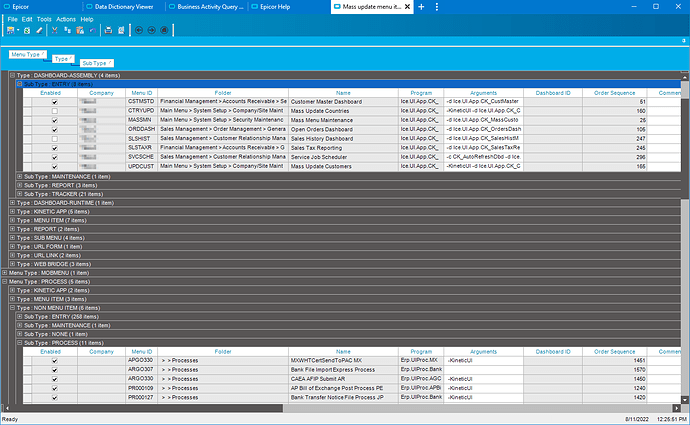Click the Type group-by chip
Viewport: 690px width, 425px height.
(63, 59)
